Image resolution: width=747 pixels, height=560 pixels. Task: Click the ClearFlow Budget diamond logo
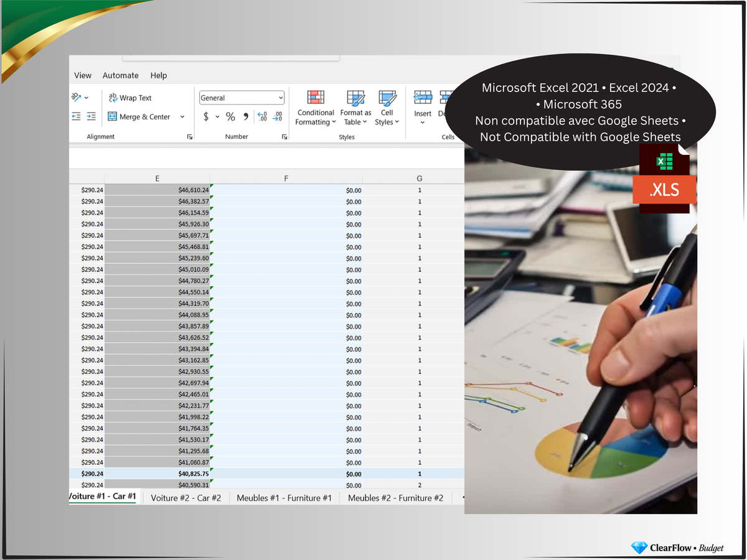(x=639, y=548)
